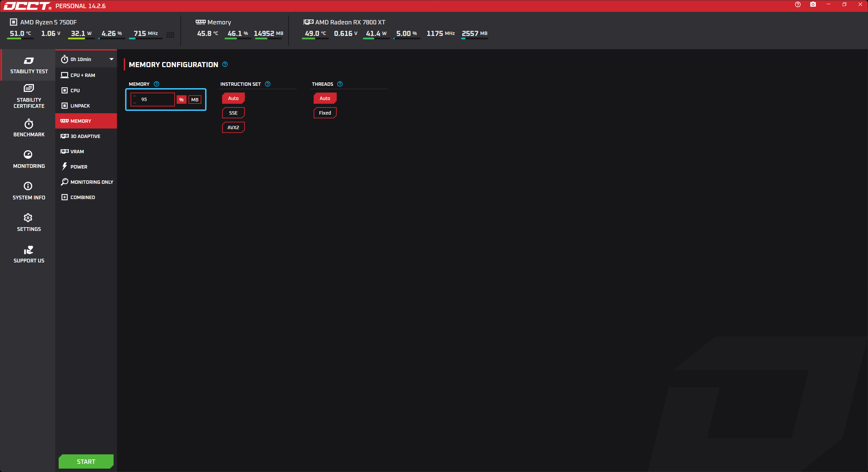Open the Benchmark section icon
868x472 pixels.
[x=28, y=124]
